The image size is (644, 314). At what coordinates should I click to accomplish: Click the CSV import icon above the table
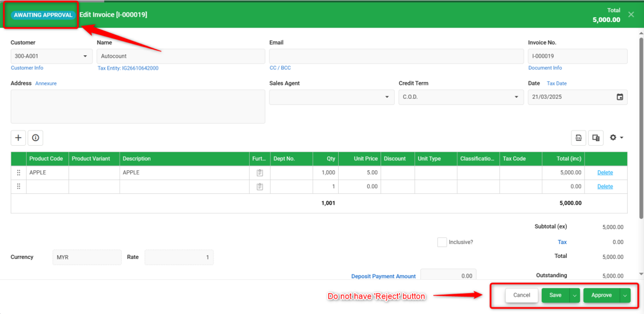578,137
